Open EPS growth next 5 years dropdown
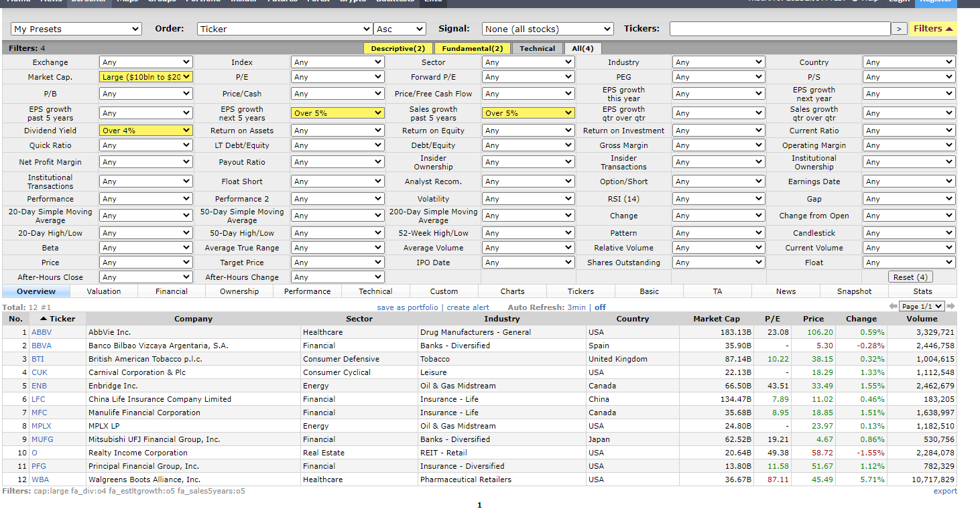Image resolution: width=980 pixels, height=517 pixels. 337,113
